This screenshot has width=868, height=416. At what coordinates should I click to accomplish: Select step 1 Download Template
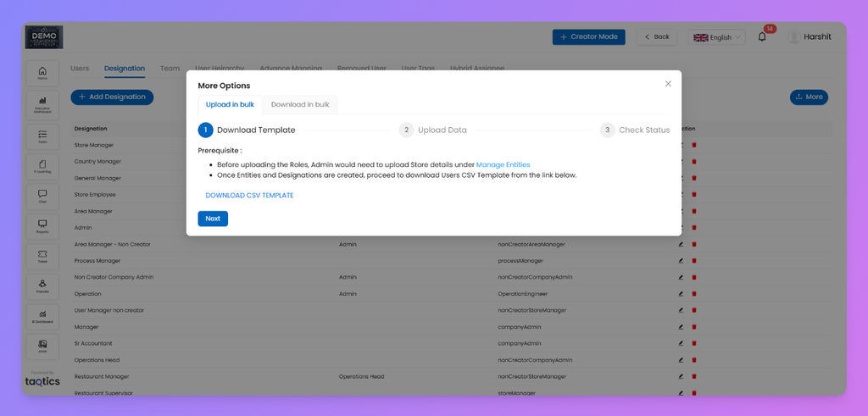click(x=247, y=130)
